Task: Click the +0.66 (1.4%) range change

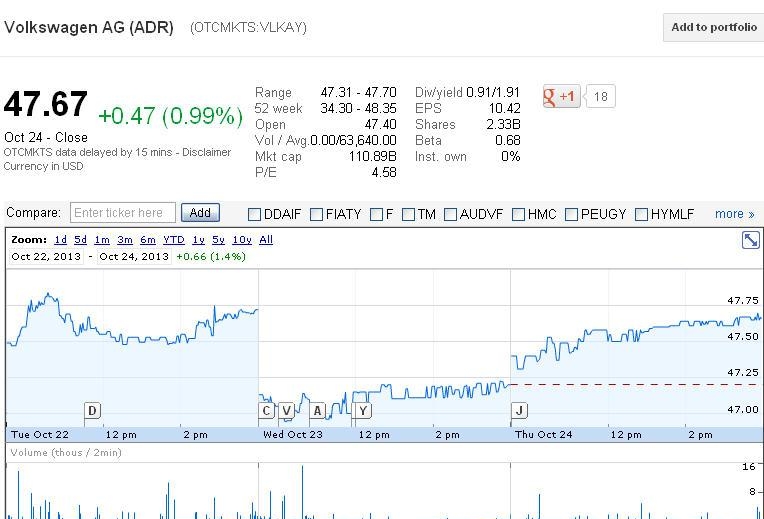Action: tap(211, 257)
